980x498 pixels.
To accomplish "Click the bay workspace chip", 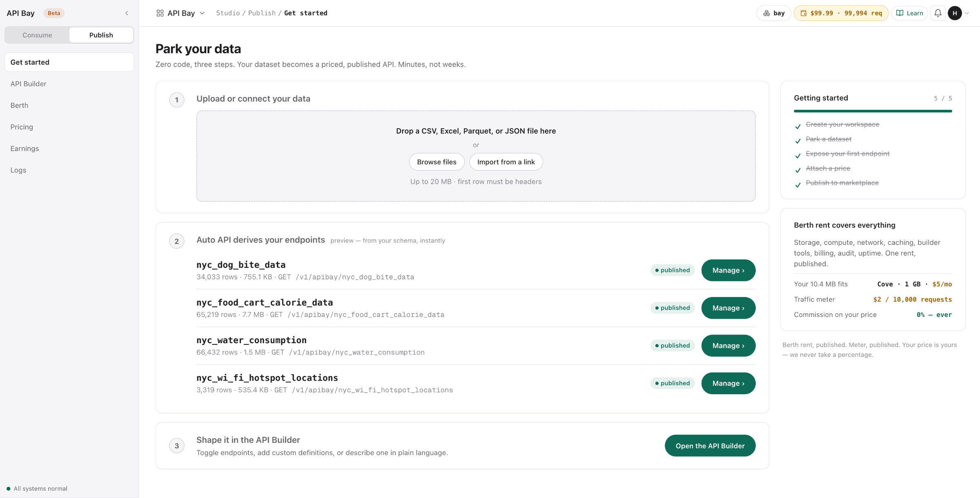I will pos(774,13).
